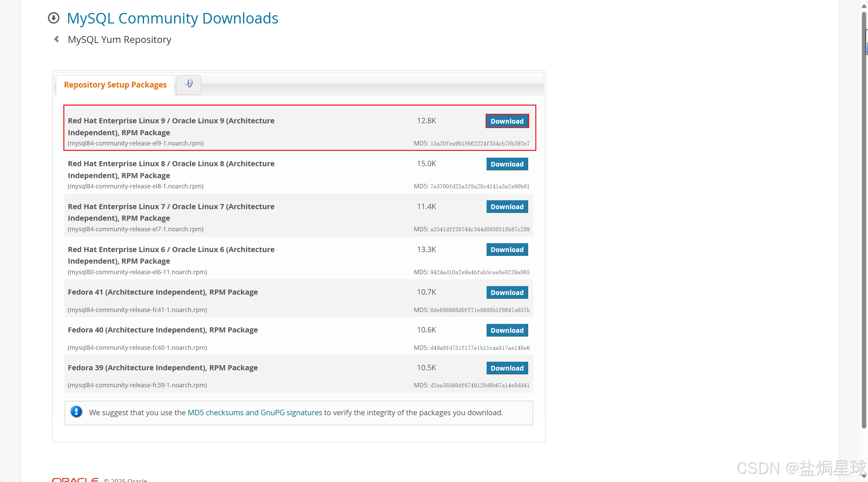868x482 pixels.
Task: Click the Red Hat Enterprise Linux 7 package title
Action: pyautogui.click(x=171, y=212)
